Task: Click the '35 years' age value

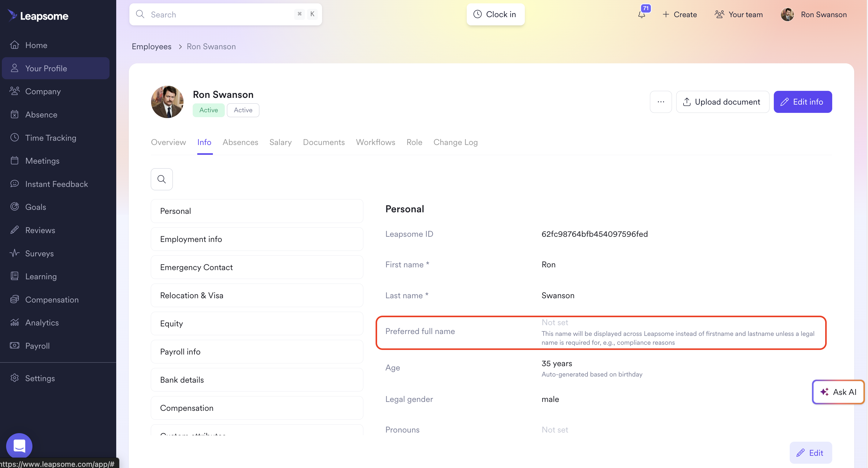Action: pos(557,363)
